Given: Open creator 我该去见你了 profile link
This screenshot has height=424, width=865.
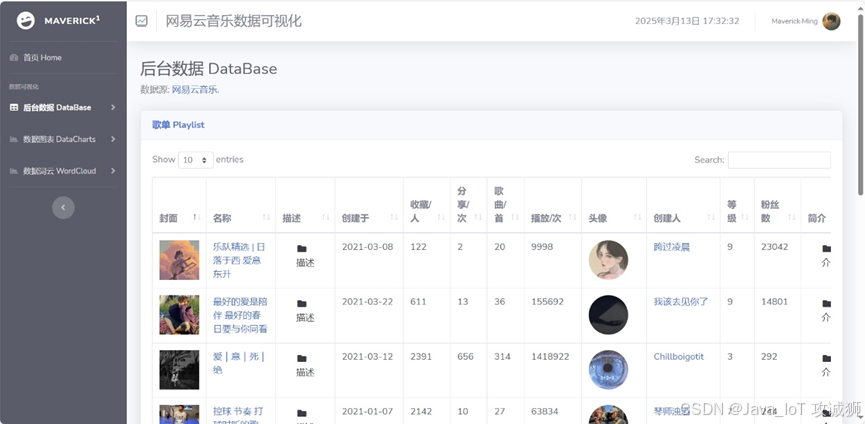Looking at the screenshot, I should 681,302.
